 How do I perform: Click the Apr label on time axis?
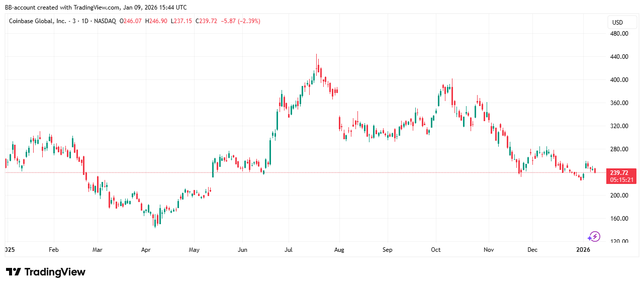146,249
